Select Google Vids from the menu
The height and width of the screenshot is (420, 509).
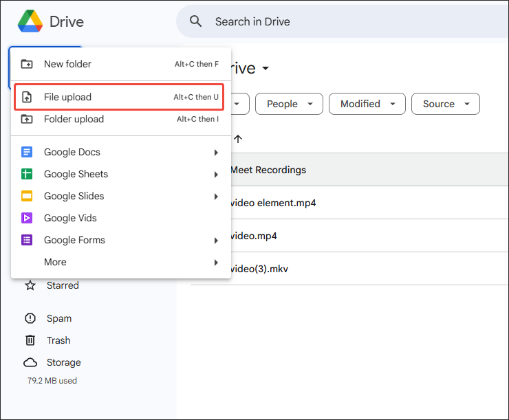coord(70,218)
